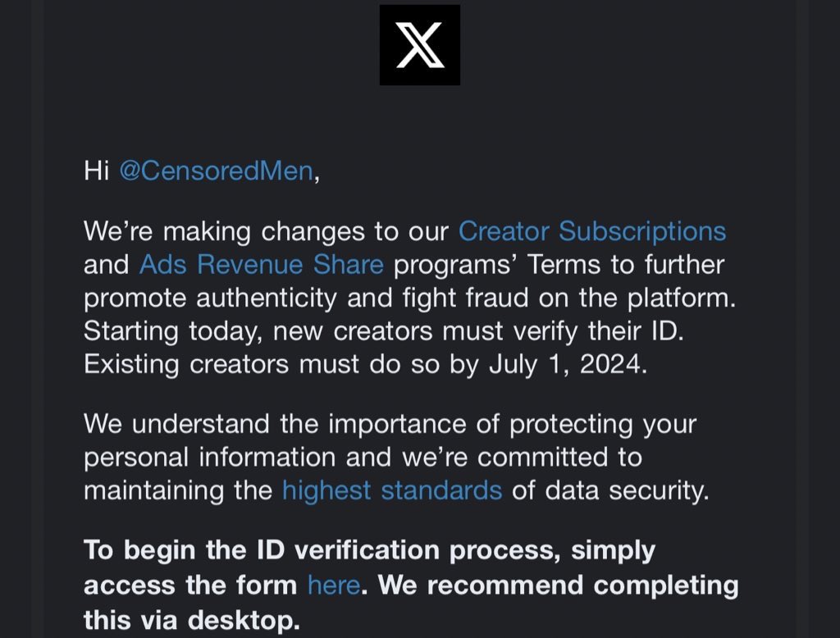Viewport: 840px width, 638px height.
Task: Open the Creator Subscriptions link
Action: (x=591, y=231)
